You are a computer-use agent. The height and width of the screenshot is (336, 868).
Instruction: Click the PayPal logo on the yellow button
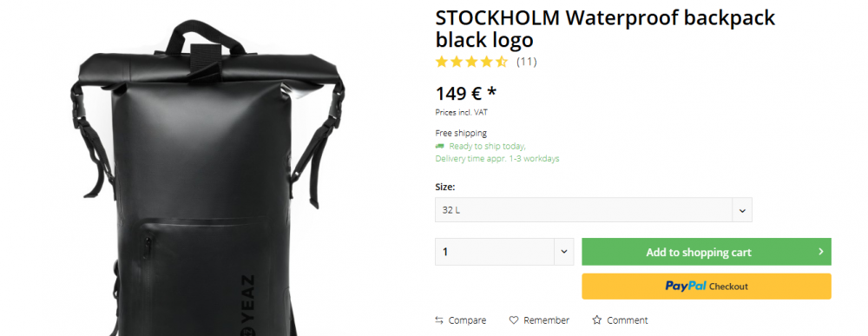click(x=686, y=287)
